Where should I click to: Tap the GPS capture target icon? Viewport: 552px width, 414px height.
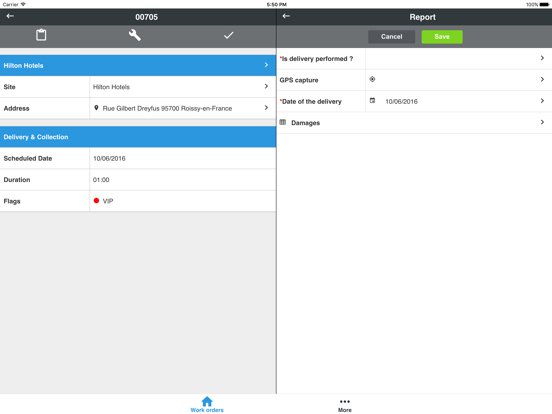[x=372, y=80]
